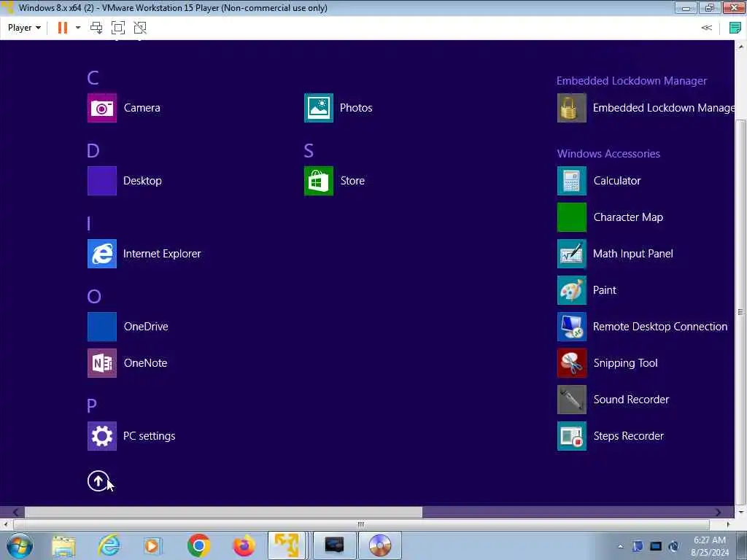The image size is (747, 560).
Task: Click the apps view scroll left arrow
Action: point(16,512)
